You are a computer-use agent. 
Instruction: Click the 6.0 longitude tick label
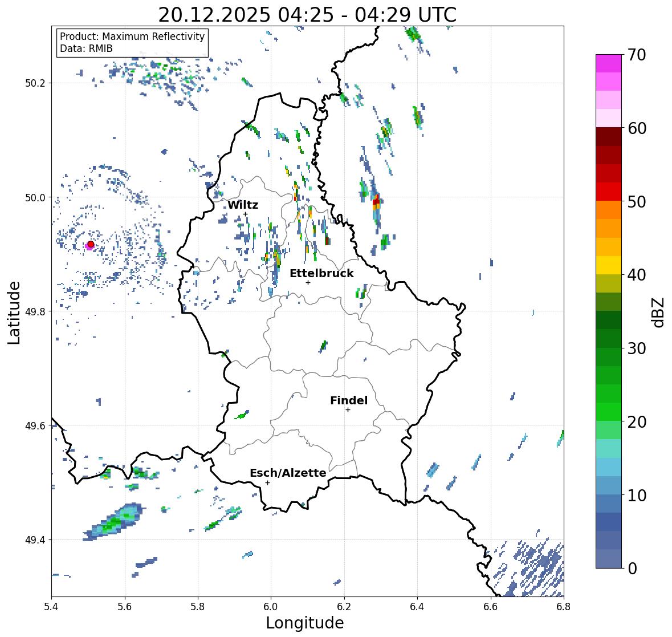pyautogui.click(x=271, y=607)
